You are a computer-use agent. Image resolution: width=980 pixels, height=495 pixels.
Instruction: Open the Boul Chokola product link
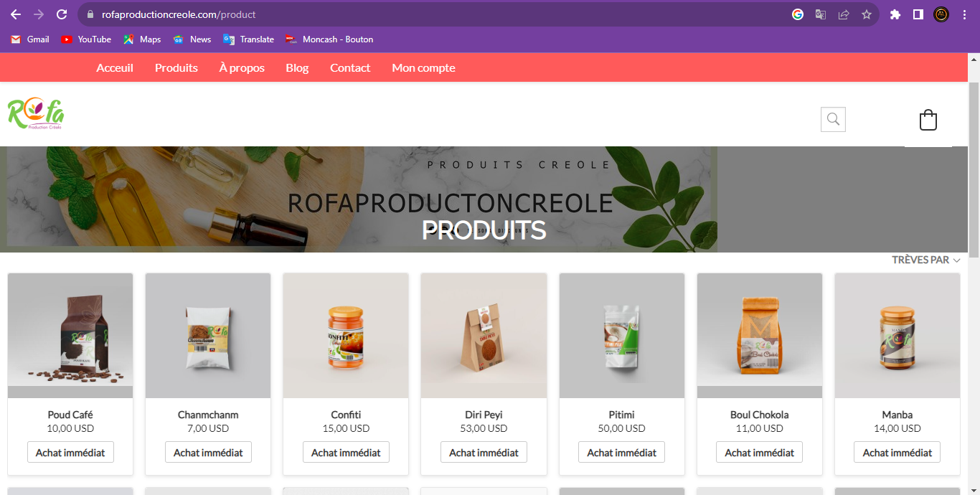coord(759,415)
